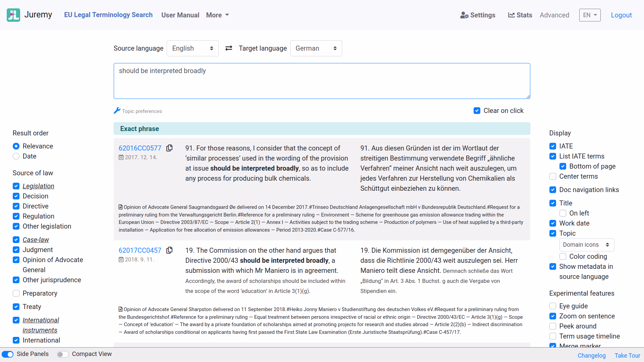The image size is (644, 362).
Task: Select Relevance result order
Action: [x=16, y=146]
